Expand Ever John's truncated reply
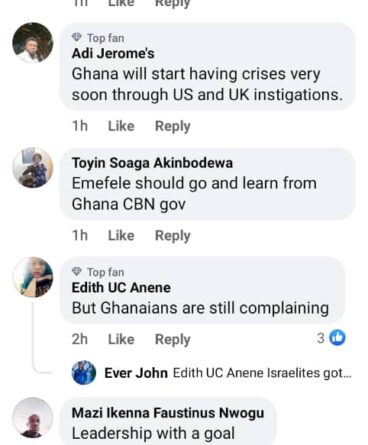 [262, 373]
